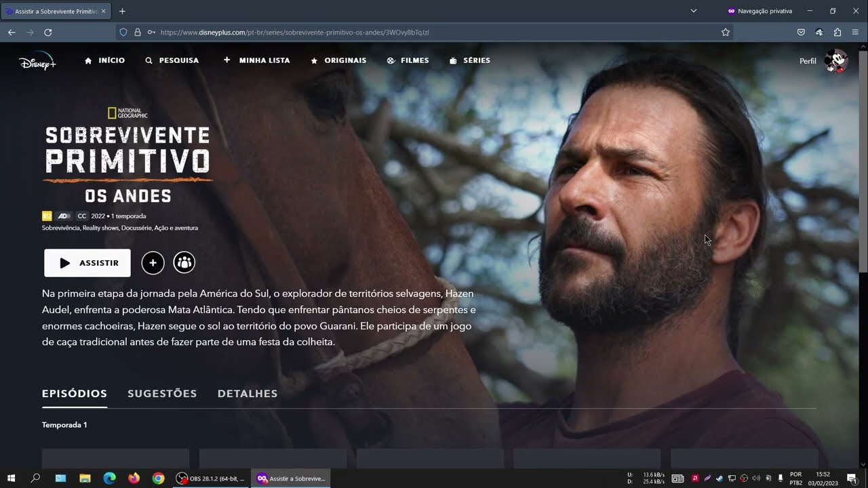
Task: Select the first episode thumbnail
Action: [x=115, y=458]
